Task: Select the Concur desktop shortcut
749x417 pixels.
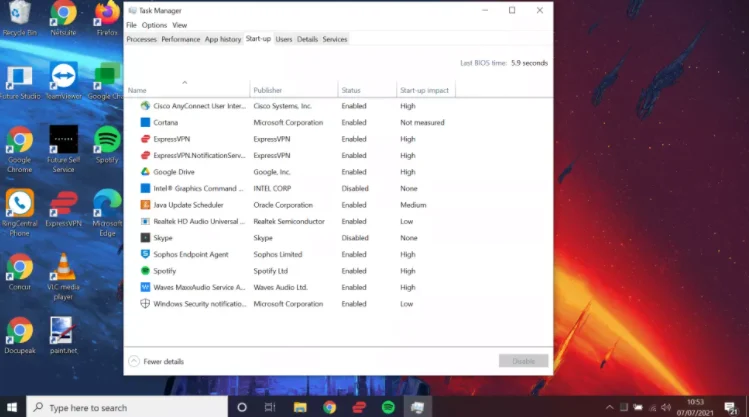Action: (20, 272)
